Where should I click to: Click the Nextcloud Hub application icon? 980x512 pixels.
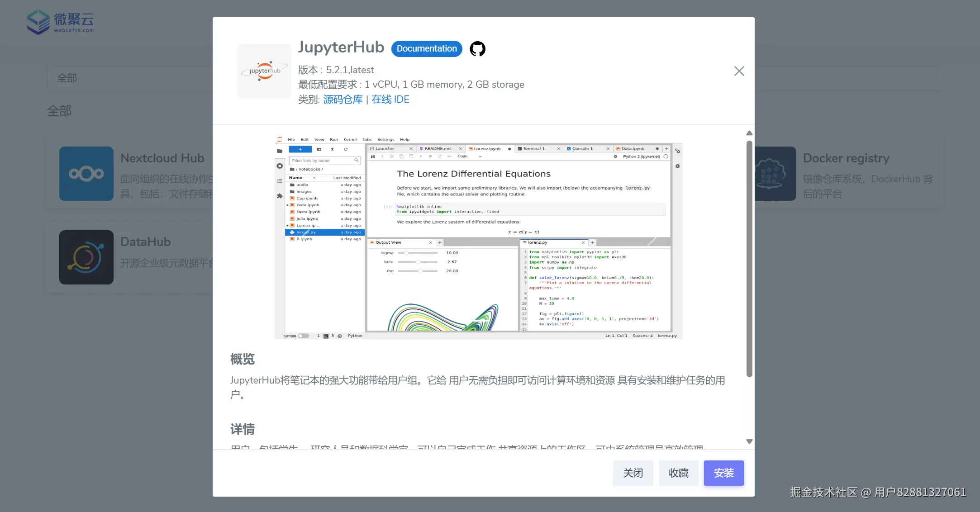point(86,174)
